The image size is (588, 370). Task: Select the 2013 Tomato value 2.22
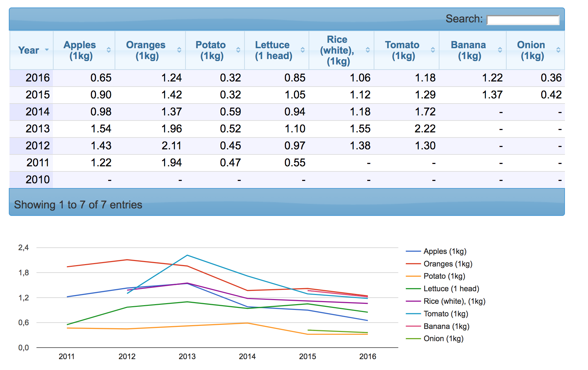[425, 129]
